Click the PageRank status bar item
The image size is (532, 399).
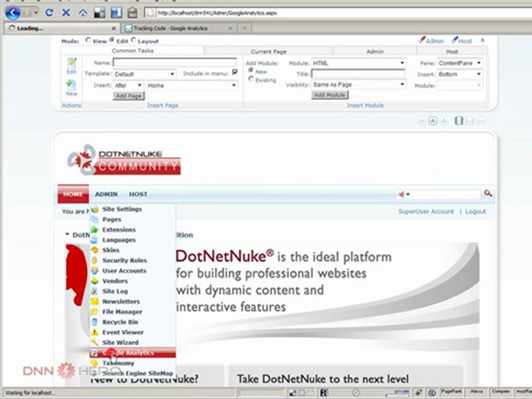coord(451,392)
